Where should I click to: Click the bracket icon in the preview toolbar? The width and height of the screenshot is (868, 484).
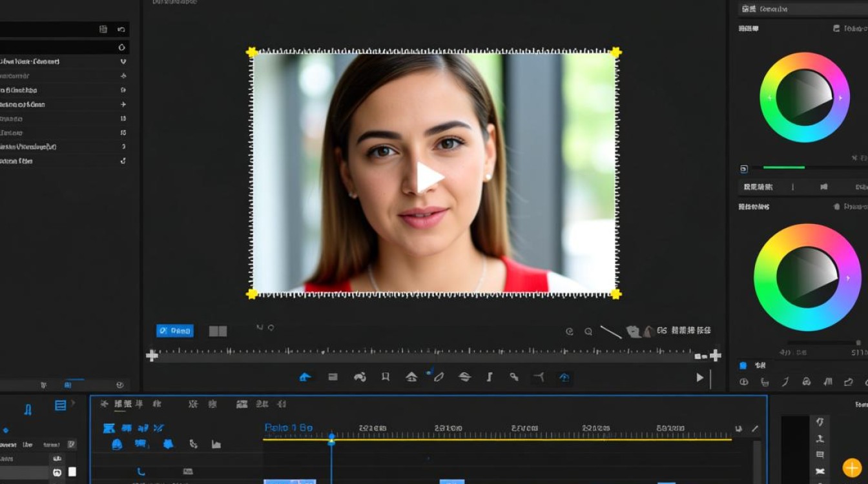coord(490,377)
